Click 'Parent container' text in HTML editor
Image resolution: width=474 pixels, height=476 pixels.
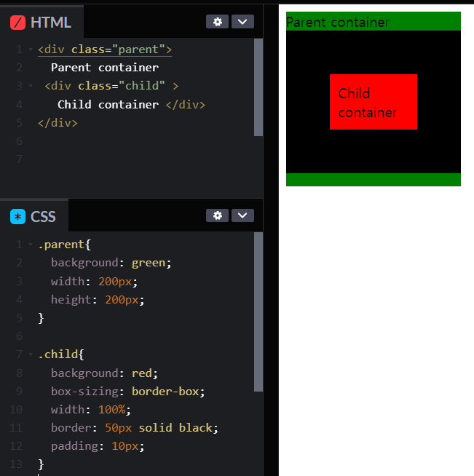pyautogui.click(x=105, y=68)
